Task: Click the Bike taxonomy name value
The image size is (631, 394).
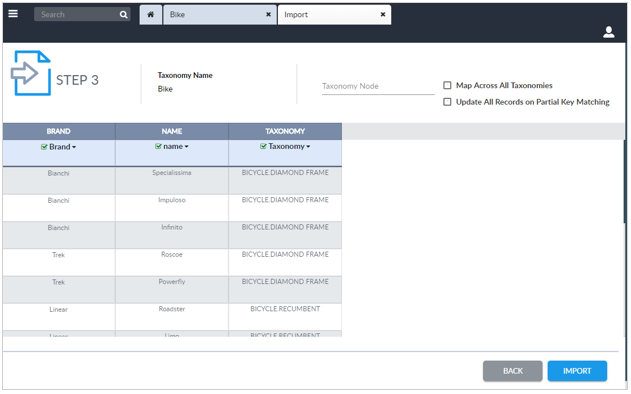Action: 165,89
